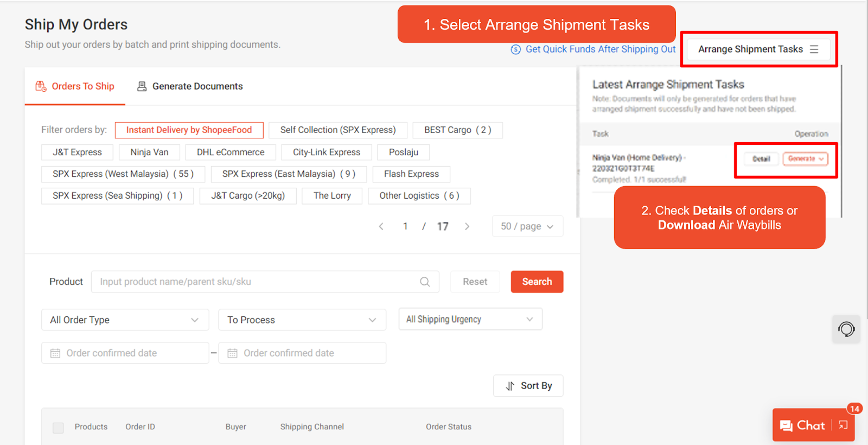The height and width of the screenshot is (445, 868).
Task: Tick the select-all checkbox in table header
Action: click(58, 428)
